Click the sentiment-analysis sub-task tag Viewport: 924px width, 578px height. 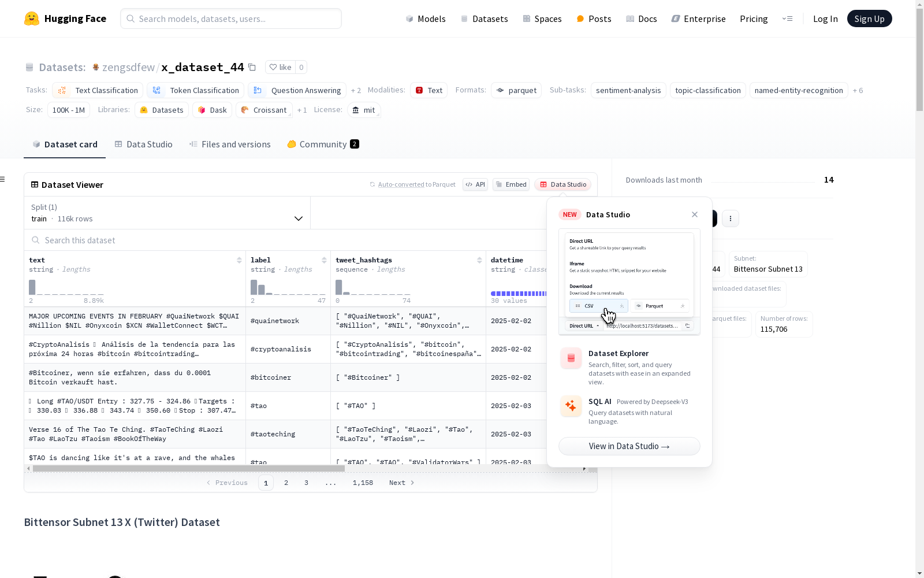(x=628, y=90)
